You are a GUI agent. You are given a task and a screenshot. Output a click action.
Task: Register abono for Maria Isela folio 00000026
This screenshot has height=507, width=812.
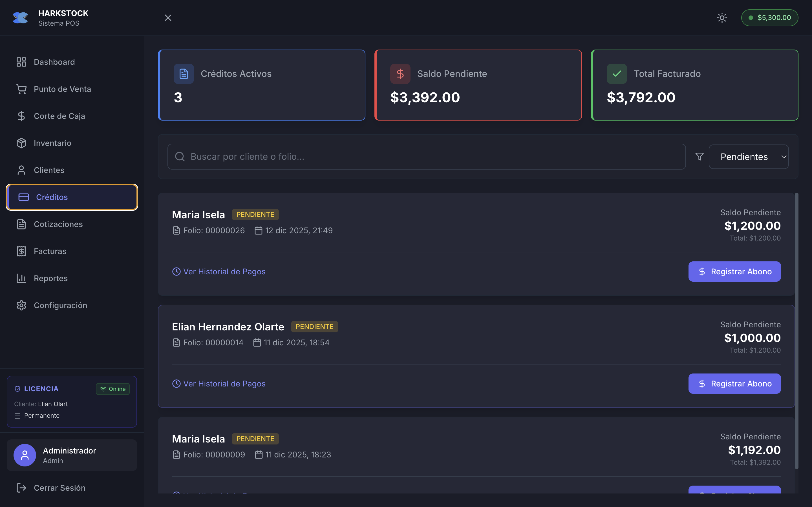[734, 272]
